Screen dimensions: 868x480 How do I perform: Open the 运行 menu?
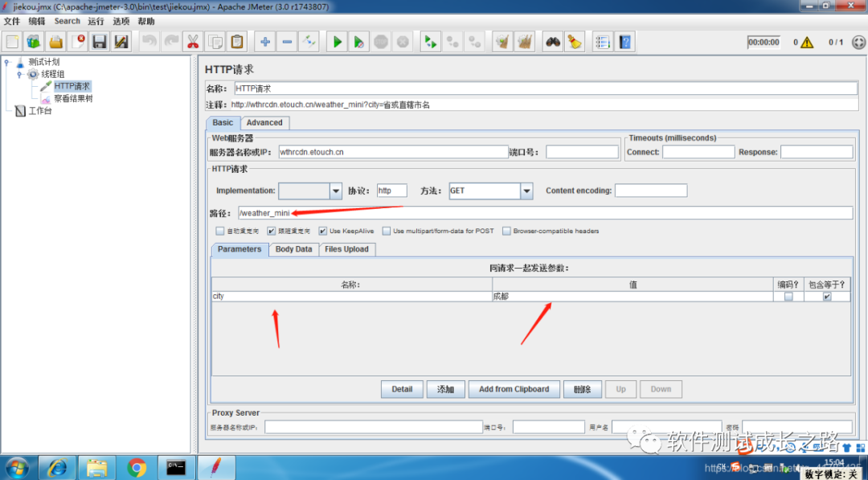click(96, 21)
